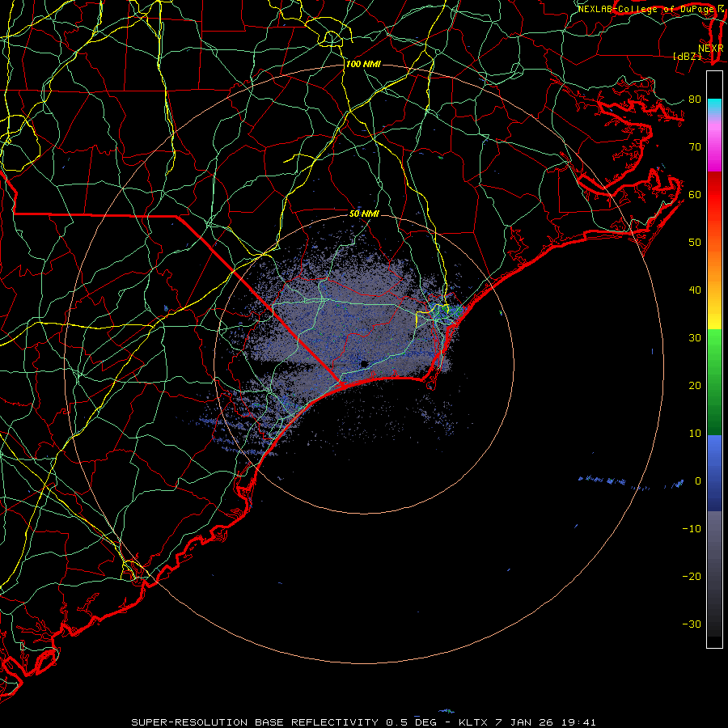Click the 80 tick label on the dBZ scale
Screen dimensions: 728x728
[695, 99]
